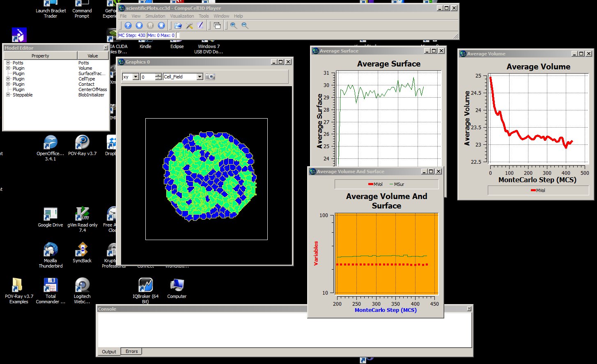Image resolution: width=597 pixels, height=364 pixels.
Task: Open the Cell_Field selection dropdown
Action: pos(200,77)
